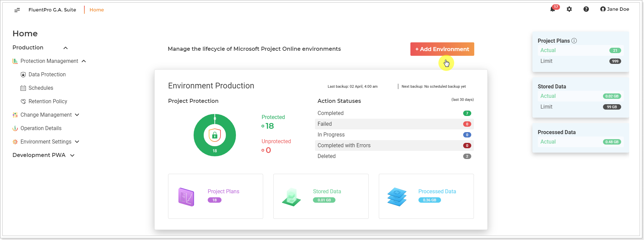Click the Add Environment button
The image size is (644, 240).
(442, 49)
